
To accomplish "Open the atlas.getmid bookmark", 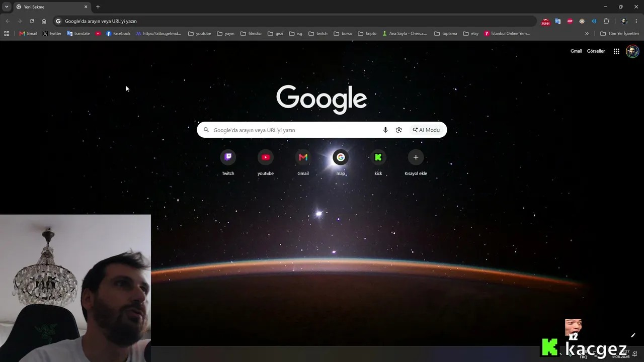I will [158, 34].
